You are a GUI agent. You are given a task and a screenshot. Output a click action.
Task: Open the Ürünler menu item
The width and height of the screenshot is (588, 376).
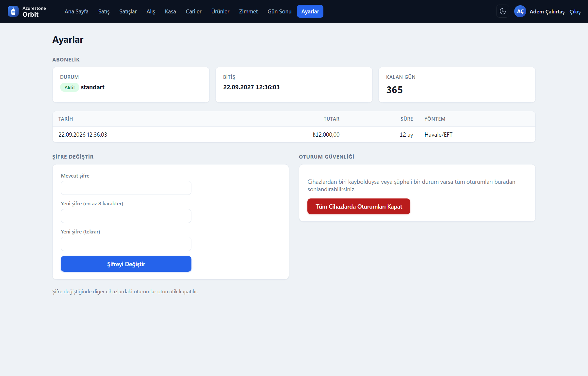pyautogui.click(x=220, y=11)
